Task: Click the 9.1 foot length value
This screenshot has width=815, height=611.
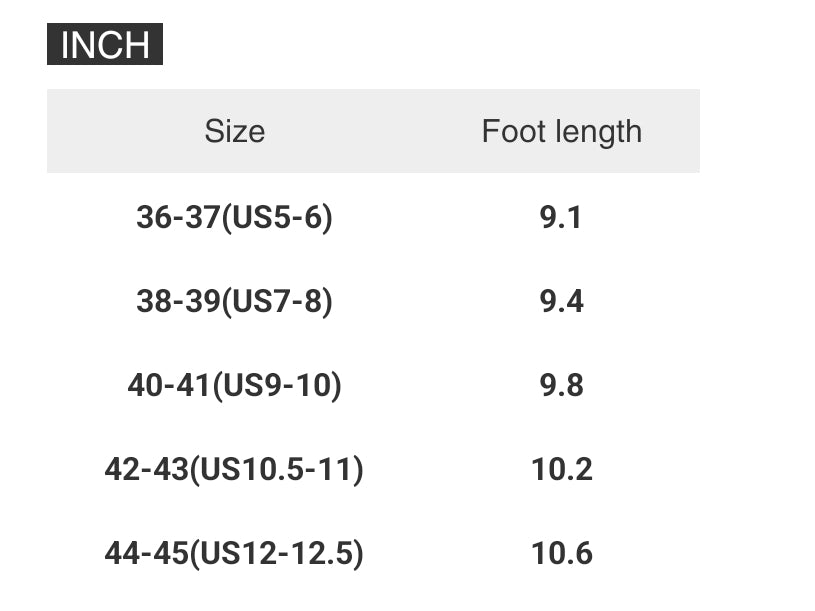Action: point(561,217)
